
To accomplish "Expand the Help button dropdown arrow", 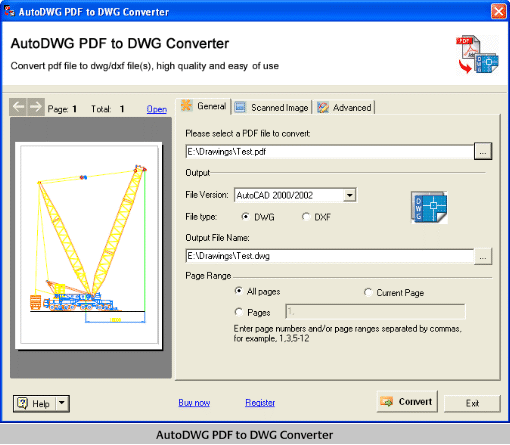I will 62,404.
